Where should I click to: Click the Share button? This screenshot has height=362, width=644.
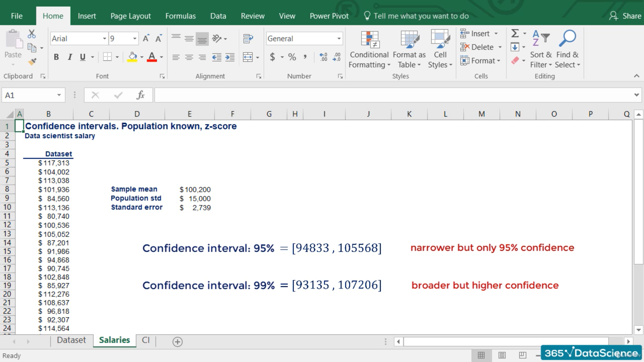click(x=625, y=16)
